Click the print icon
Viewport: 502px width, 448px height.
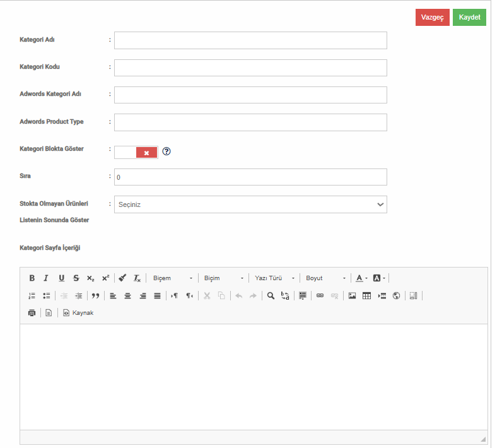point(32,313)
